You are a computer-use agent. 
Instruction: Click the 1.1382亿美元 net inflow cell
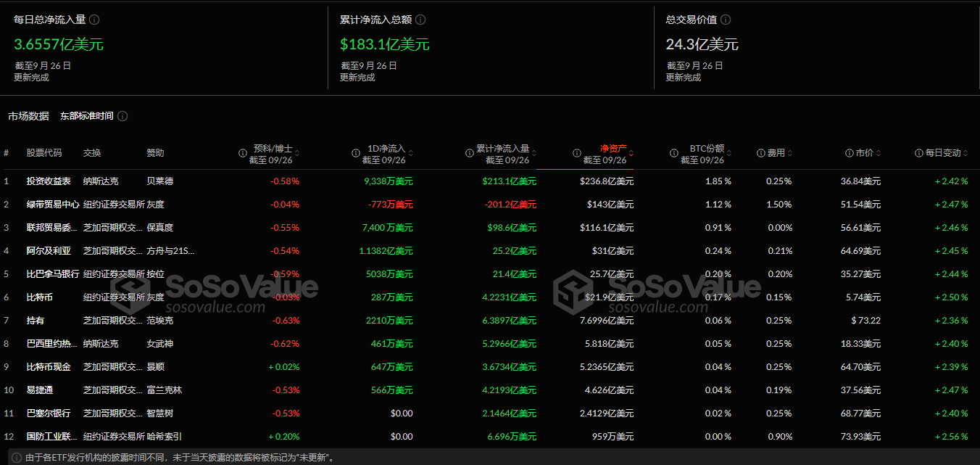(x=386, y=251)
